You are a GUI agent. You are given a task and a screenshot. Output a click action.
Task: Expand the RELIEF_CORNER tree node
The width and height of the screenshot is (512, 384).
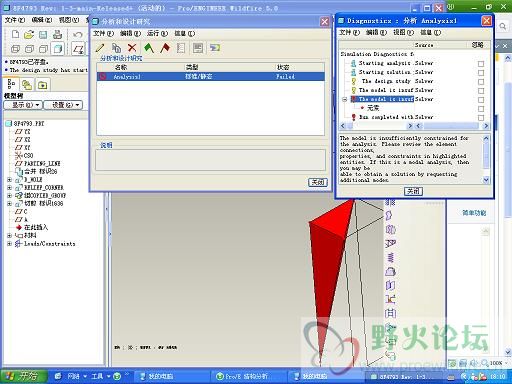[x=9, y=188]
